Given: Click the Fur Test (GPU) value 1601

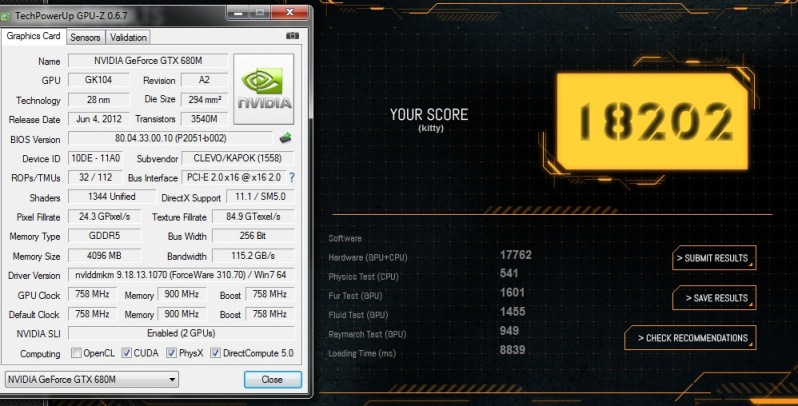Looking at the screenshot, I should (x=512, y=293).
